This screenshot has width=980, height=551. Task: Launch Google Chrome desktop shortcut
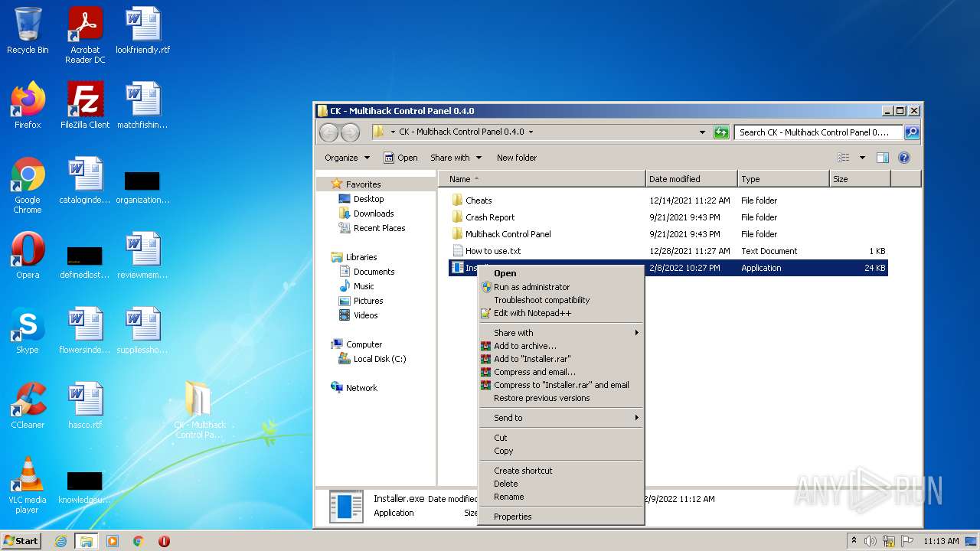click(28, 185)
